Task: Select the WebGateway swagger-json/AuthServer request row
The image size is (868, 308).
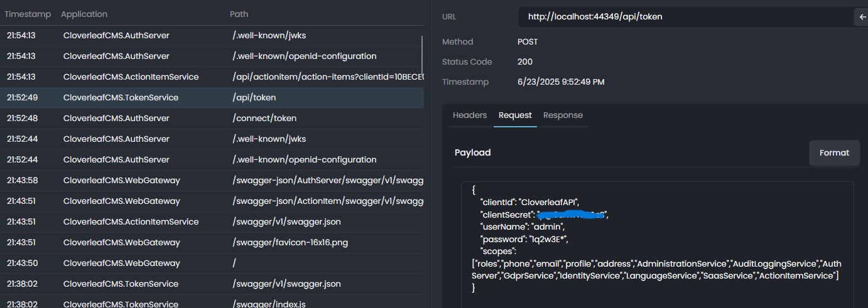Action: point(212,180)
